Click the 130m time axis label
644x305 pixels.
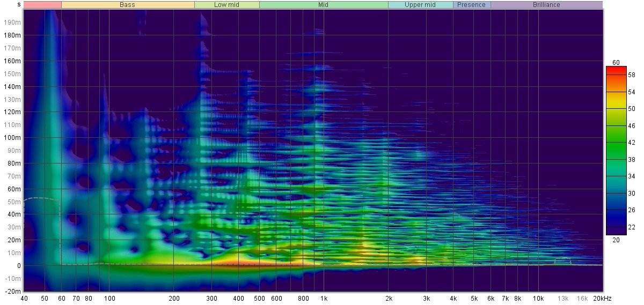[12, 100]
